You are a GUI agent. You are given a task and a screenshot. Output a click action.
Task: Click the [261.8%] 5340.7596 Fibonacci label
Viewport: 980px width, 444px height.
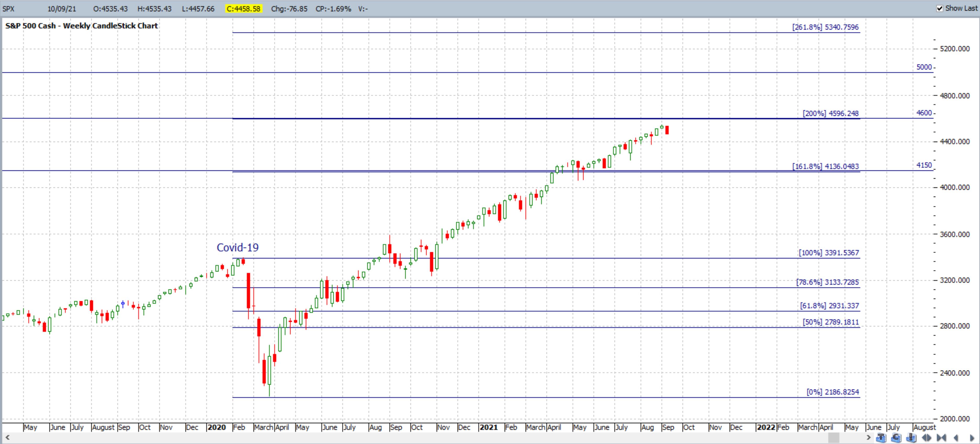point(825,27)
